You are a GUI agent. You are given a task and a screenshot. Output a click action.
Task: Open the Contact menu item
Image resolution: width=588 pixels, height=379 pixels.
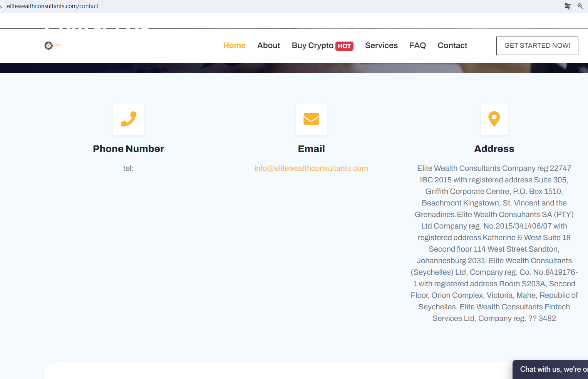pyautogui.click(x=452, y=45)
